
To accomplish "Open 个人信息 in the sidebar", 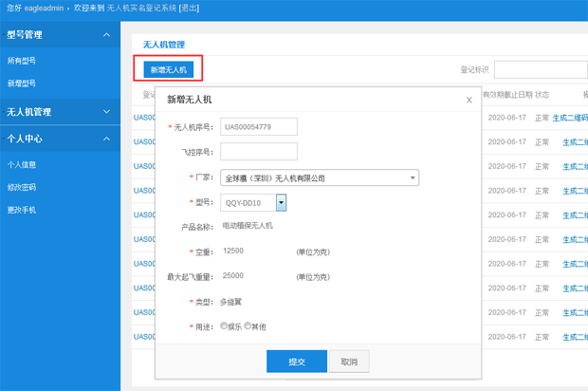I will (x=22, y=165).
